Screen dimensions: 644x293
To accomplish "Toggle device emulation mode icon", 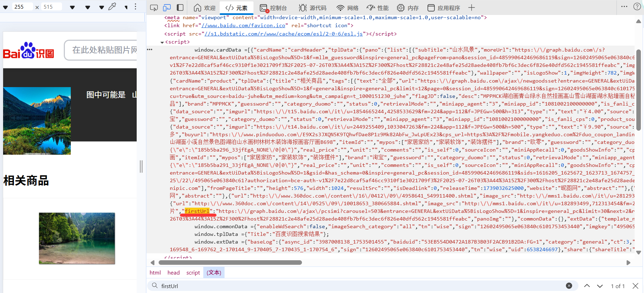I will pyautogui.click(x=167, y=8).
